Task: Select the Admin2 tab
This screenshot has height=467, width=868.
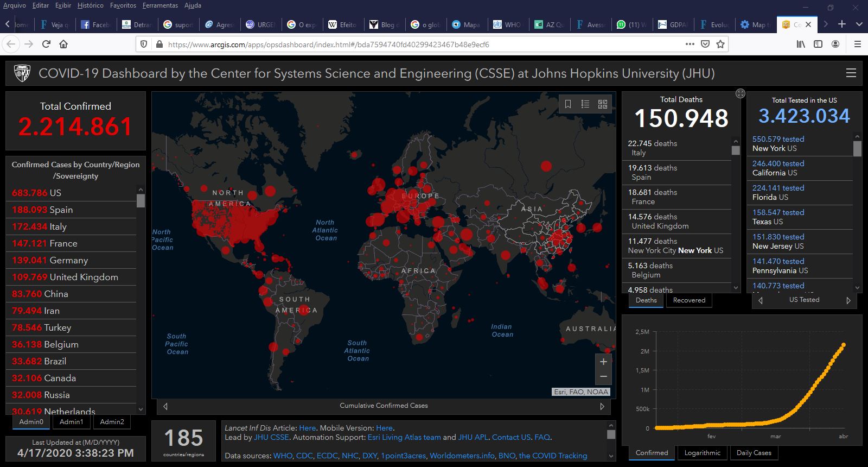Action: pyautogui.click(x=112, y=422)
